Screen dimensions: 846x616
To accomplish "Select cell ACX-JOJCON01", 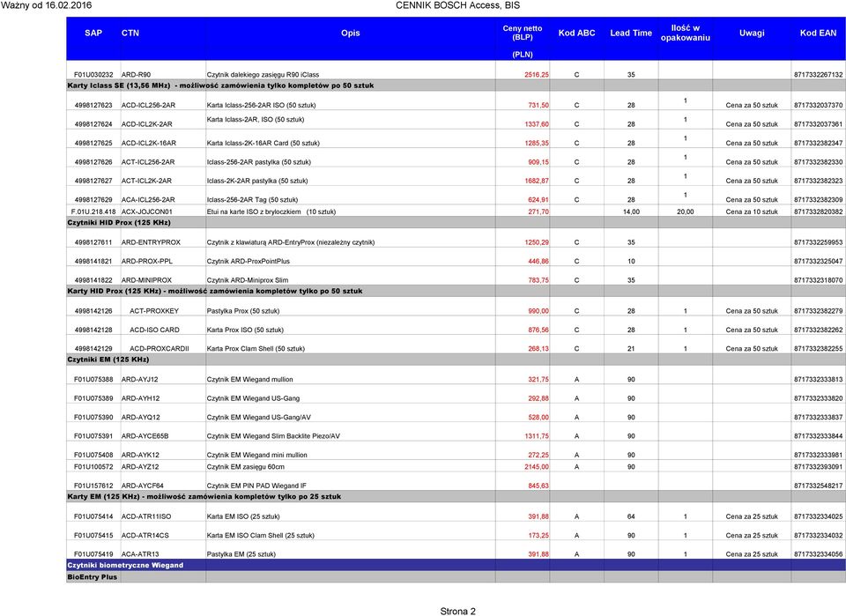I will click(x=147, y=212).
